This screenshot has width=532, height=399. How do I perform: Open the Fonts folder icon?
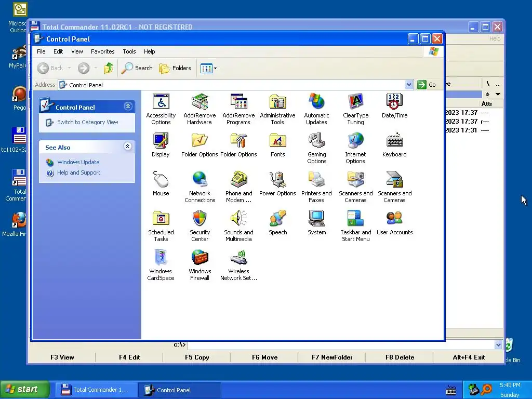[277, 145]
